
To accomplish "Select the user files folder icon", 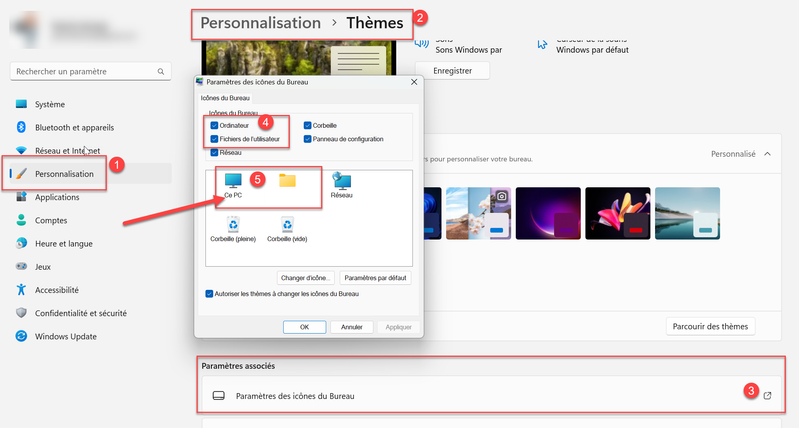I will tap(287, 180).
